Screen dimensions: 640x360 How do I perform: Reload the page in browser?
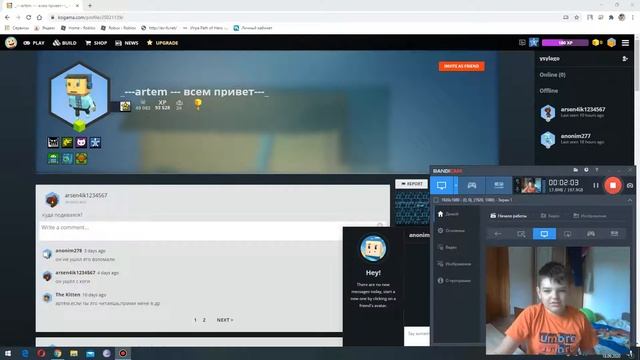(x=28, y=18)
